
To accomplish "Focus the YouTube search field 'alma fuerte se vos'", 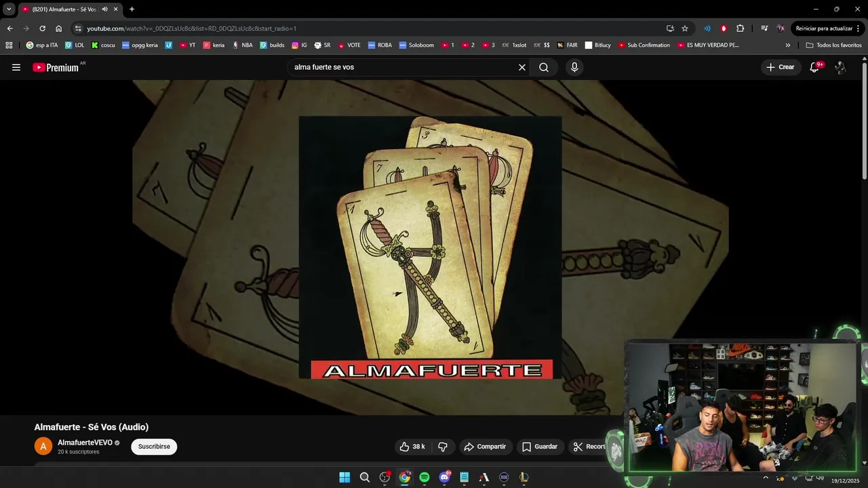I will (403, 67).
